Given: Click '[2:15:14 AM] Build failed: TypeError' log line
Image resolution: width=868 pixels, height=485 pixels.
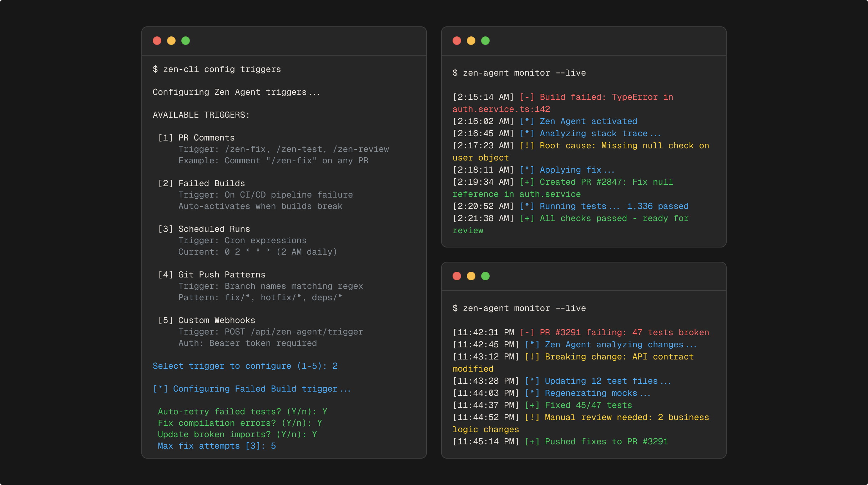Looking at the screenshot, I should point(563,103).
